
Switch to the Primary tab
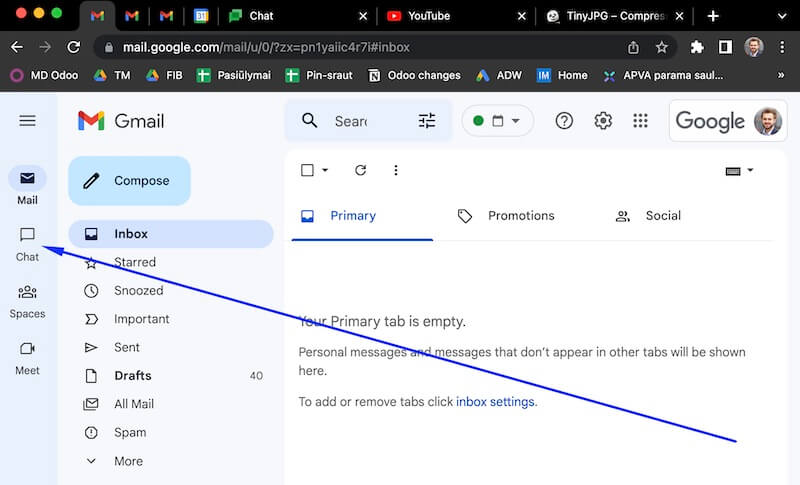[362, 216]
